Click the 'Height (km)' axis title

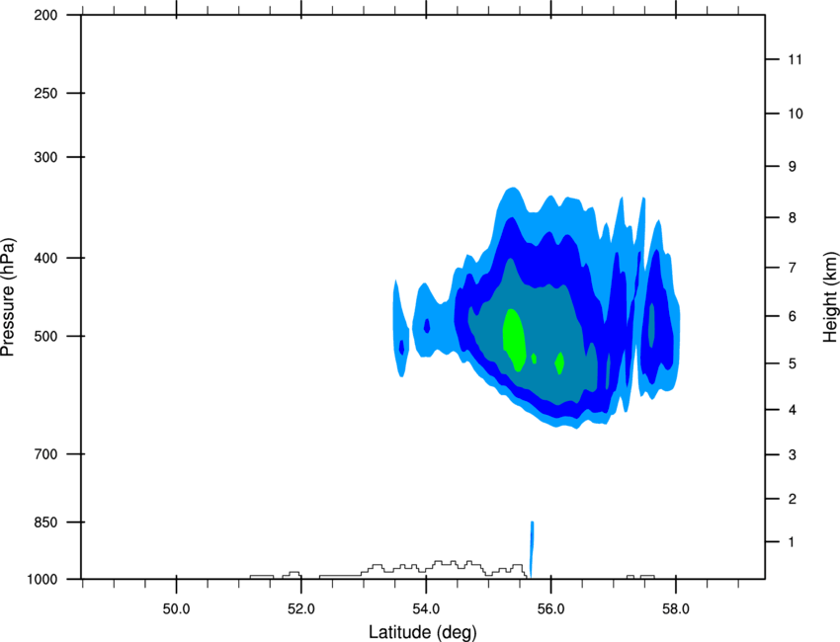[x=830, y=296]
